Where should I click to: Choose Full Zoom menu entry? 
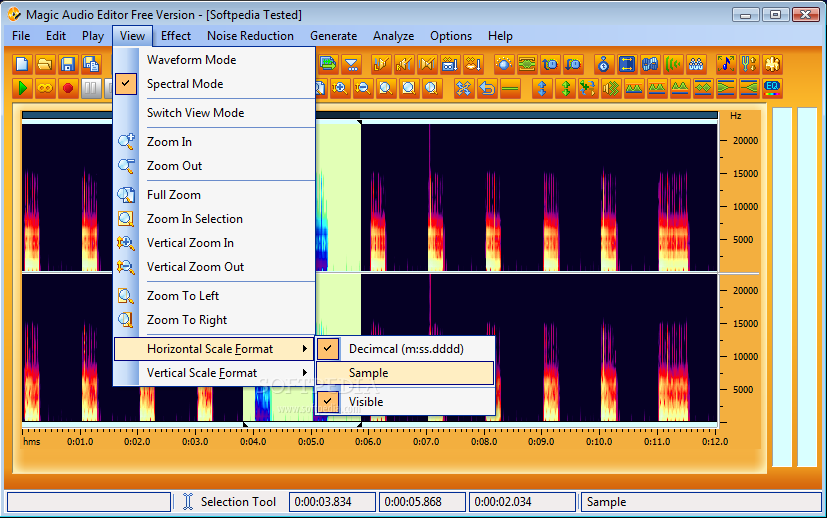(215, 195)
